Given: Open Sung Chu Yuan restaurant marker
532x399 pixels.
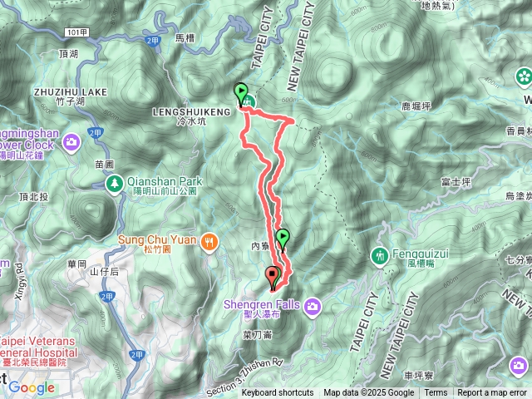Looking at the screenshot, I should tap(209, 243).
